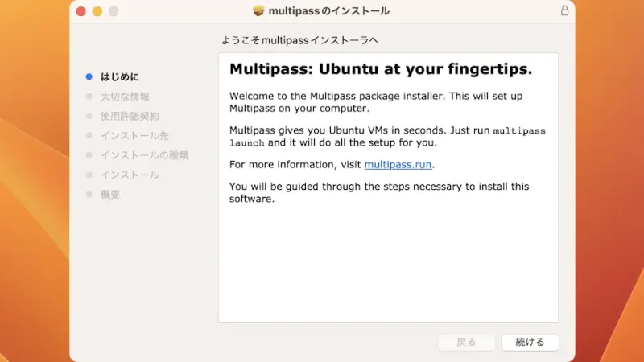Go to the 使用許諾契約 step

[129, 116]
